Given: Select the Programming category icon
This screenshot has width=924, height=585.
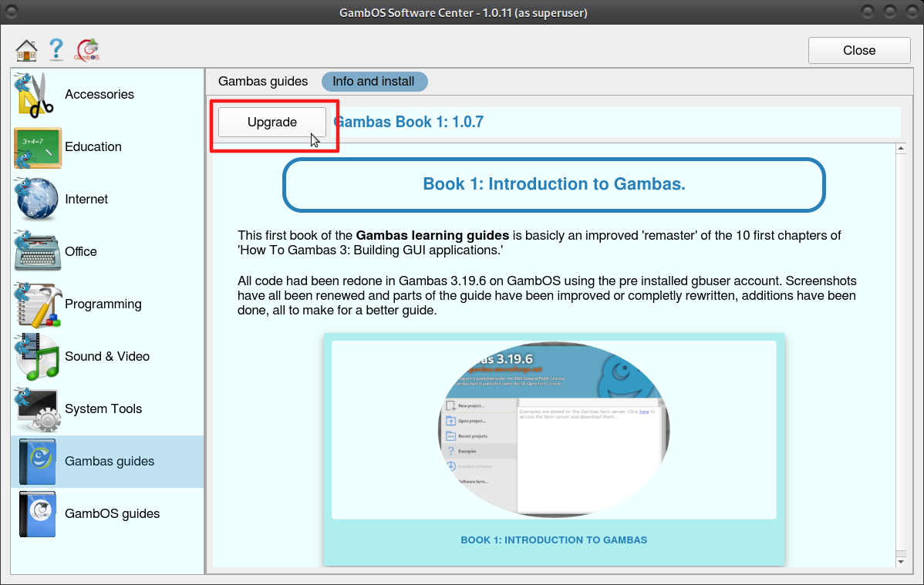Looking at the screenshot, I should click(36, 304).
